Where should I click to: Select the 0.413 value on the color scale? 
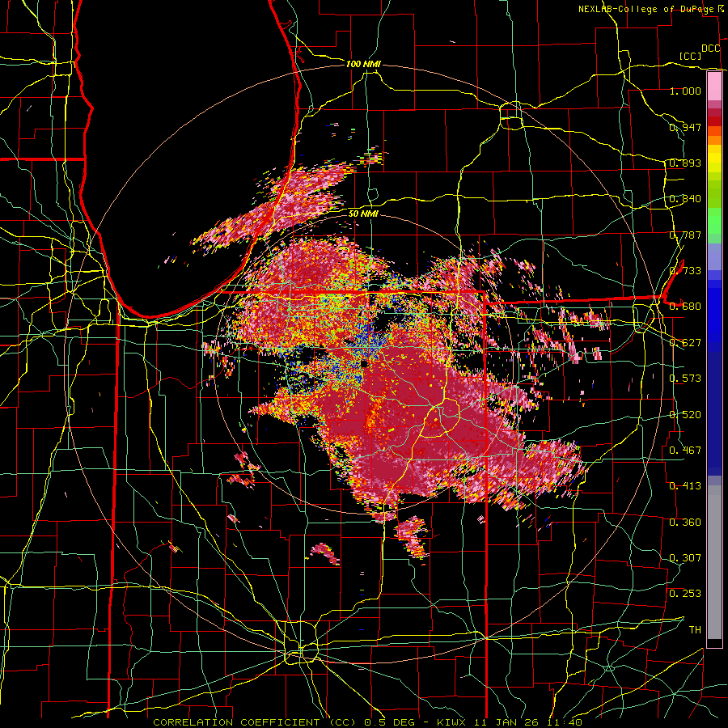685,486
